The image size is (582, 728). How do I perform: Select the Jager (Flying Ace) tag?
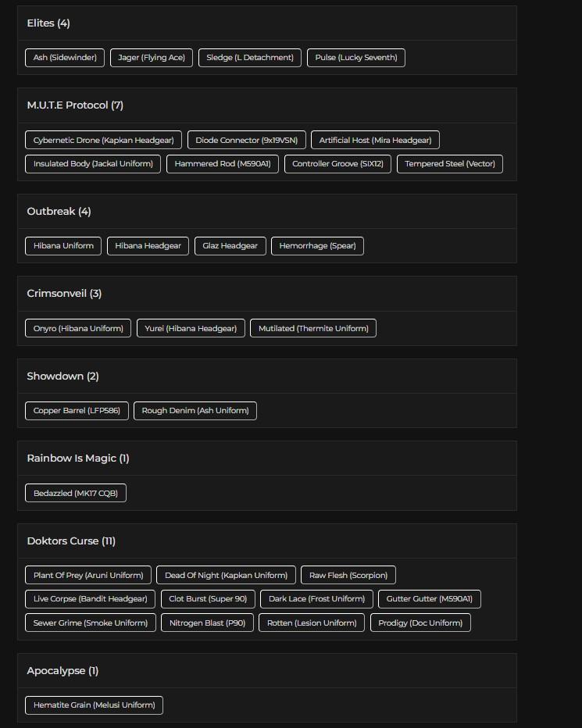click(x=152, y=58)
